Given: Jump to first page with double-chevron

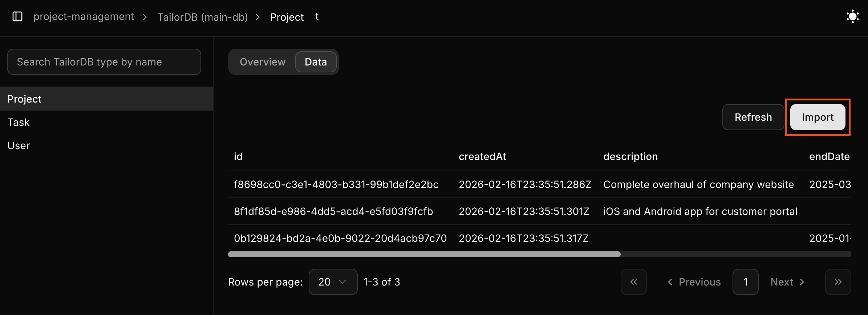Looking at the screenshot, I should coord(633,282).
